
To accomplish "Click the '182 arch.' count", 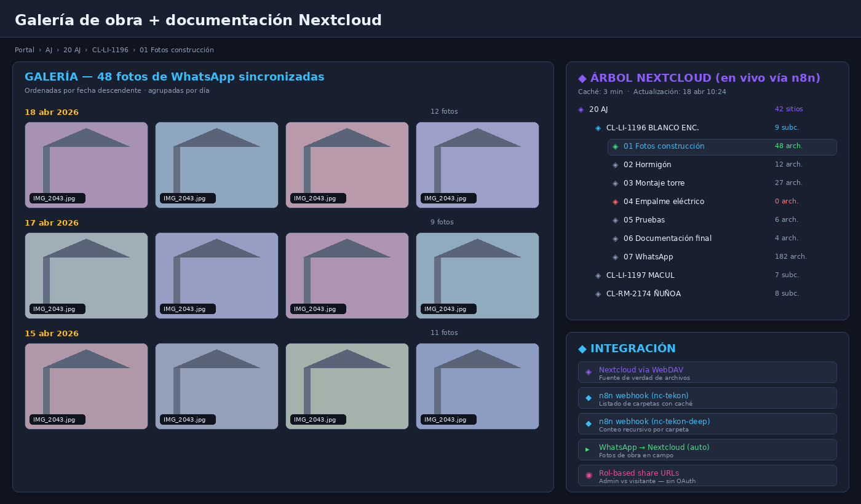I will pos(791,257).
